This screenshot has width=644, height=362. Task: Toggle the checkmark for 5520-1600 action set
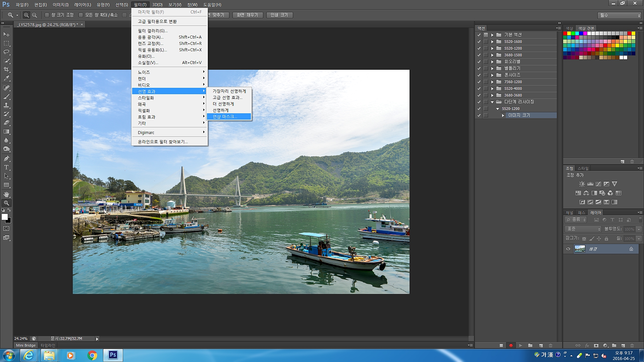pyautogui.click(x=479, y=42)
